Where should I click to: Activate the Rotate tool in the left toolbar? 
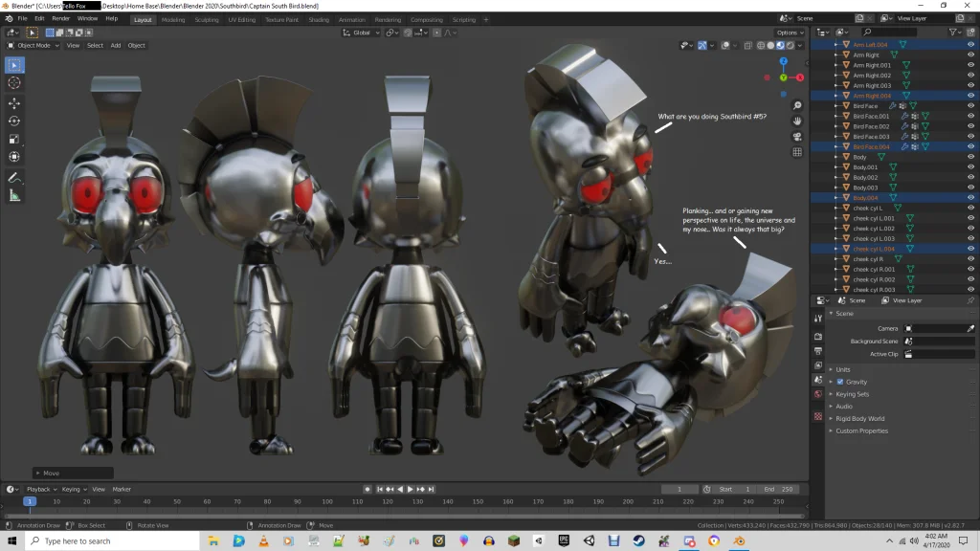14,121
